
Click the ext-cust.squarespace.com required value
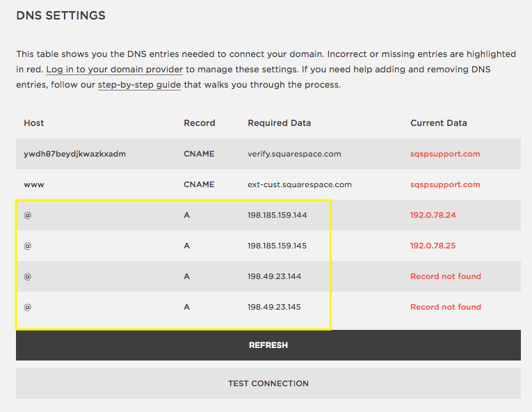(x=300, y=184)
